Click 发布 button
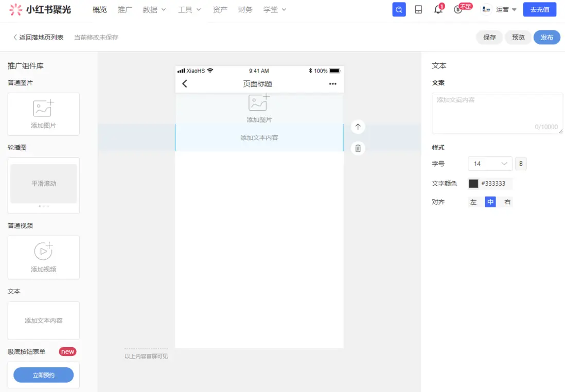The width and height of the screenshot is (565, 392). (546, 38)
